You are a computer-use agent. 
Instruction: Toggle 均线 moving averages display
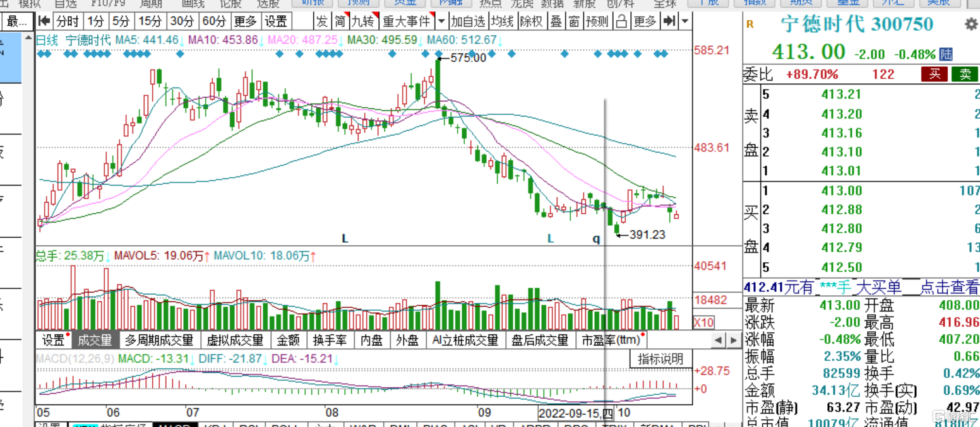502,21
